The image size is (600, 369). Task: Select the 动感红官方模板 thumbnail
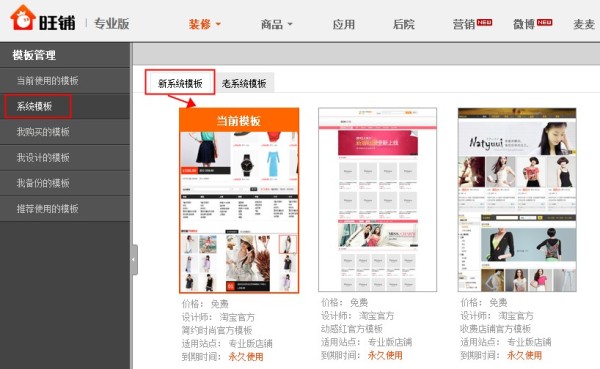point(378,199)
